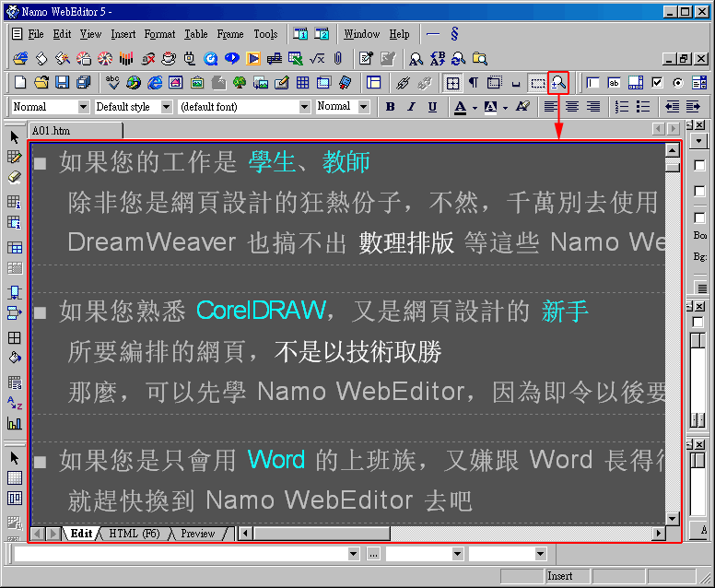Open the Default style dropdown
The image size is (715, 588).
[167, 107]
